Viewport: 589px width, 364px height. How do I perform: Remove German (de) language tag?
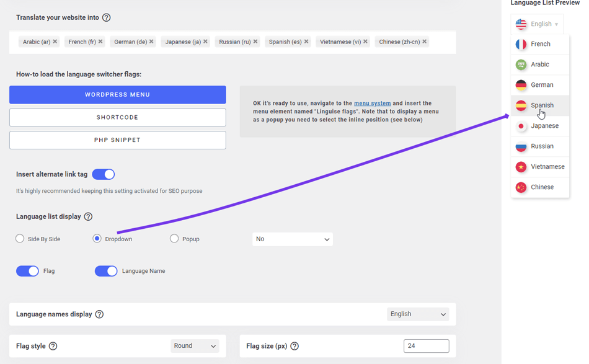click(151, 42)
